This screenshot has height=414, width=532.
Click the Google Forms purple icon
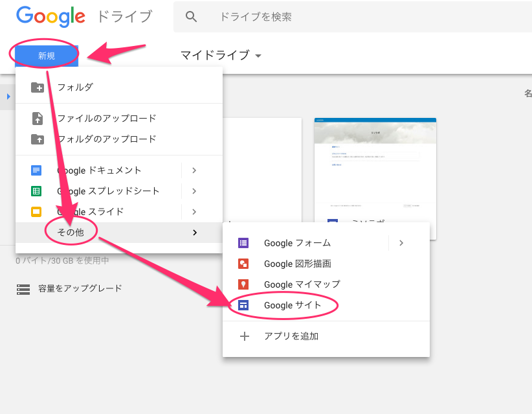[x=243, y=243]
